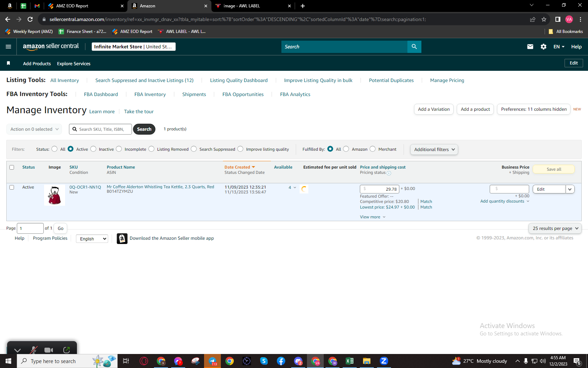Click the magnifier search button in header

[x=414, y=47]
